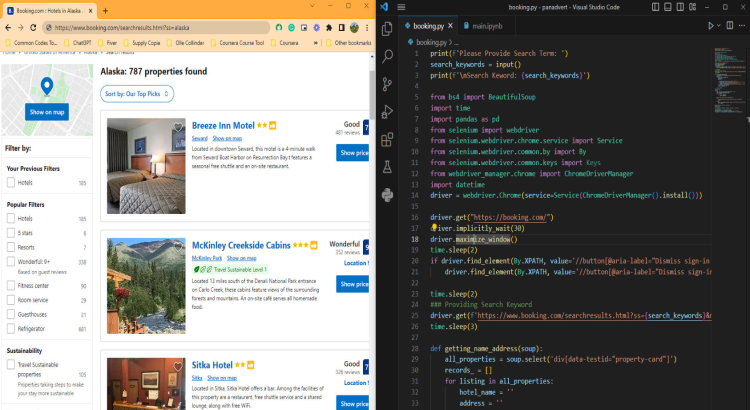This screenshot has height=410, width=750.
Task: Open Chrome side panel icon
Action: (x=342, y=28)
